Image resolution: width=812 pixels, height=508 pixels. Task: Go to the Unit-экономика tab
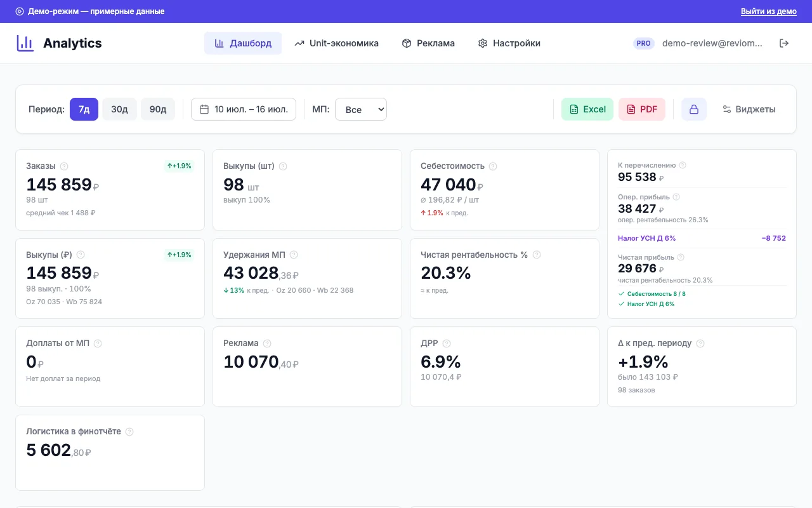(336, 43)
